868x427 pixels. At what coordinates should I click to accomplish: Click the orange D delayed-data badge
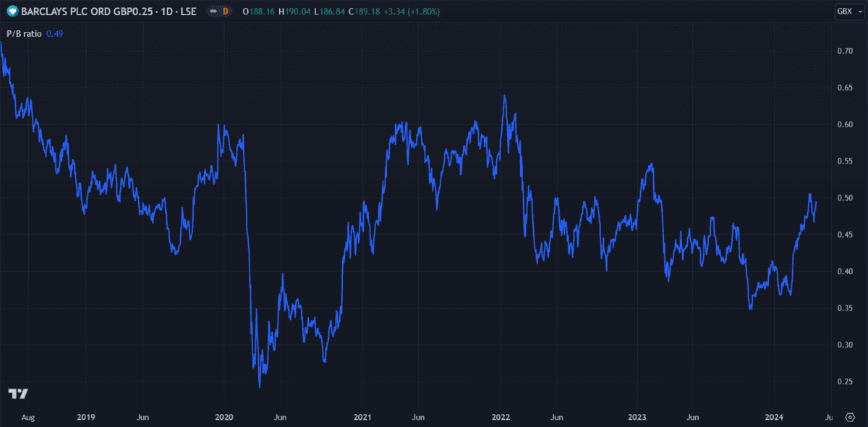225,11
